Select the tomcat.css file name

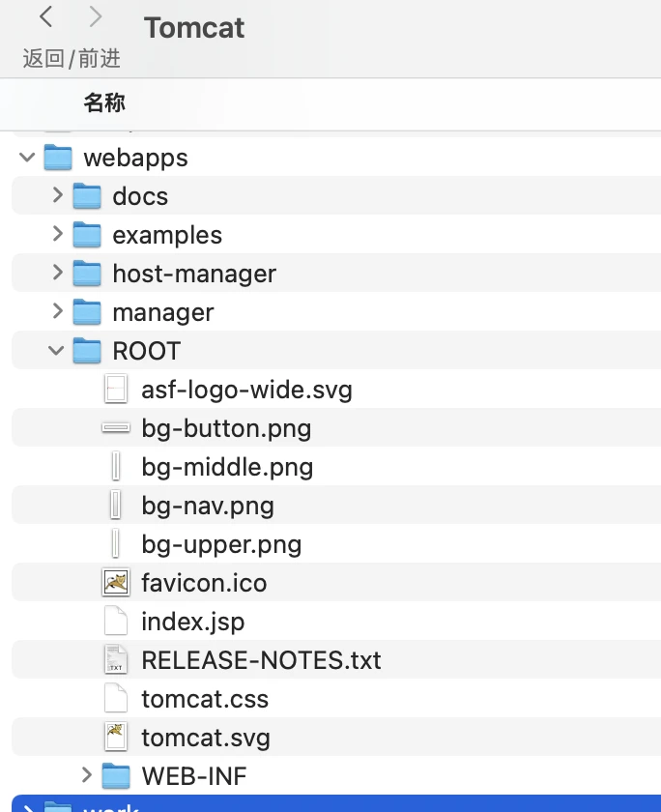tap(205, 699)
